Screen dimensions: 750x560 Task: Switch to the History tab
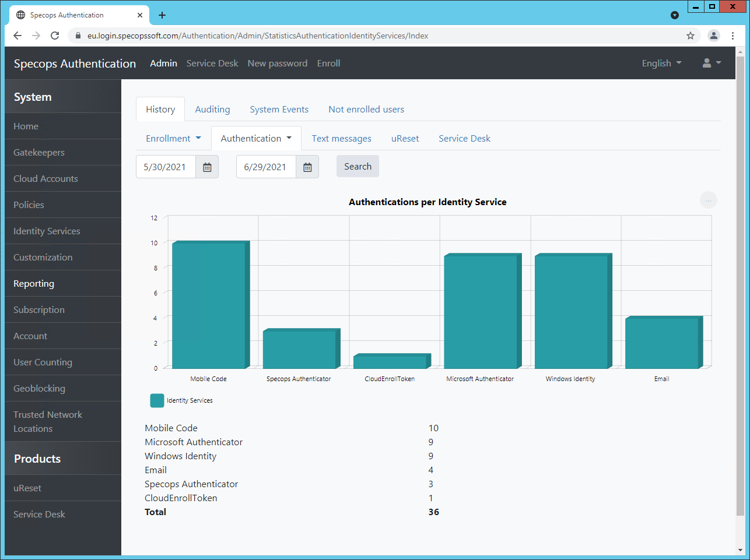[160, 110]
